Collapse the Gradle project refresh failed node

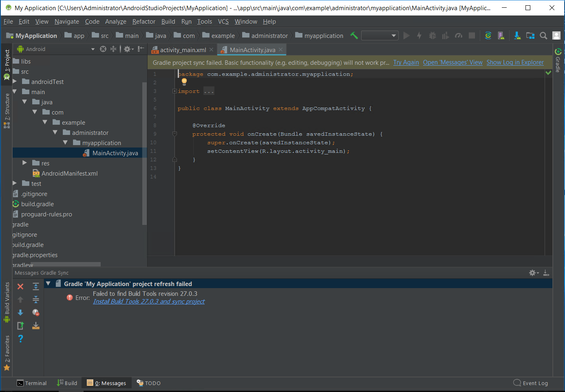pos(49,284)
